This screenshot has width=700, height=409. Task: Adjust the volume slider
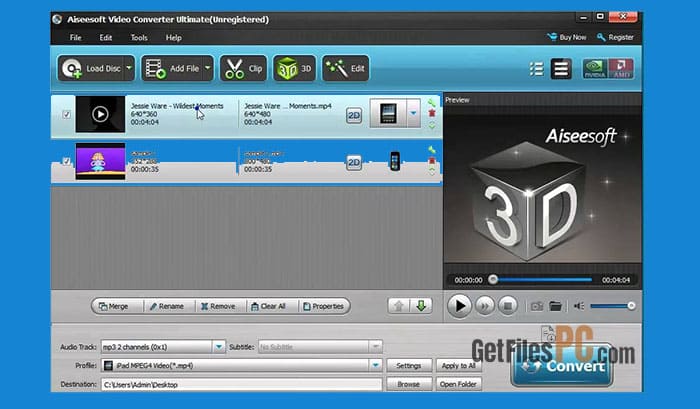(x=612, y=306)
